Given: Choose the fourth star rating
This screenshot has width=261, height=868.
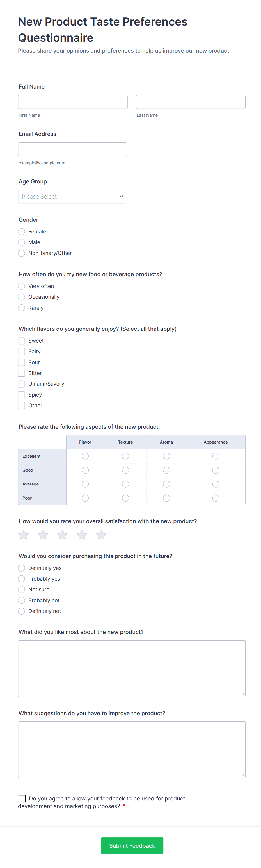Looking at the screenshot, I should click(82, 535).
